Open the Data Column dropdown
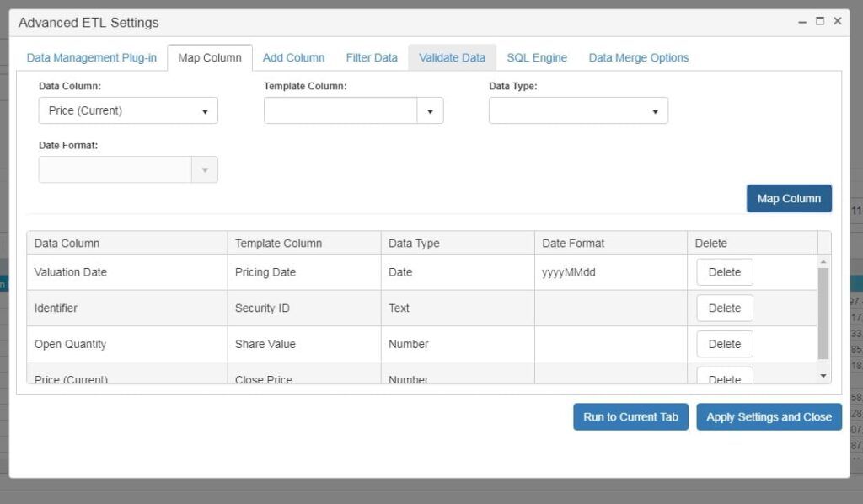The width and height of the screenshot is (863, 504). point(128,111)
